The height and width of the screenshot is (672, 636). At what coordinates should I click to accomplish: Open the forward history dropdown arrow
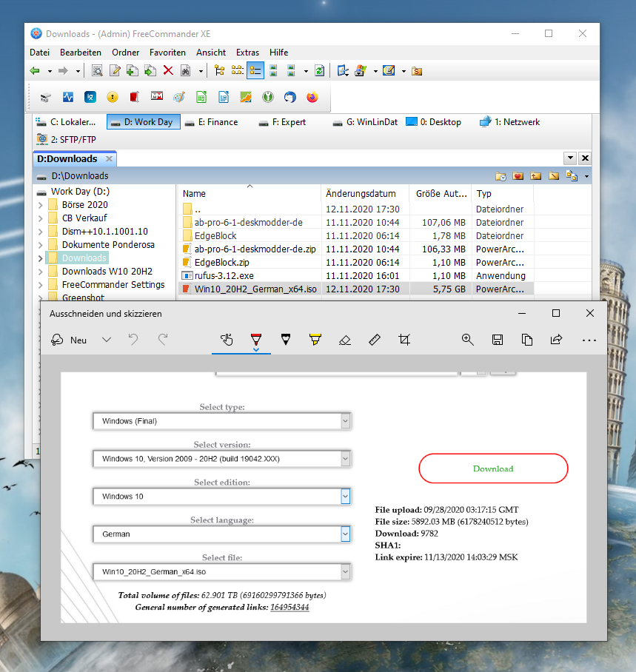[x=78, y=72]
